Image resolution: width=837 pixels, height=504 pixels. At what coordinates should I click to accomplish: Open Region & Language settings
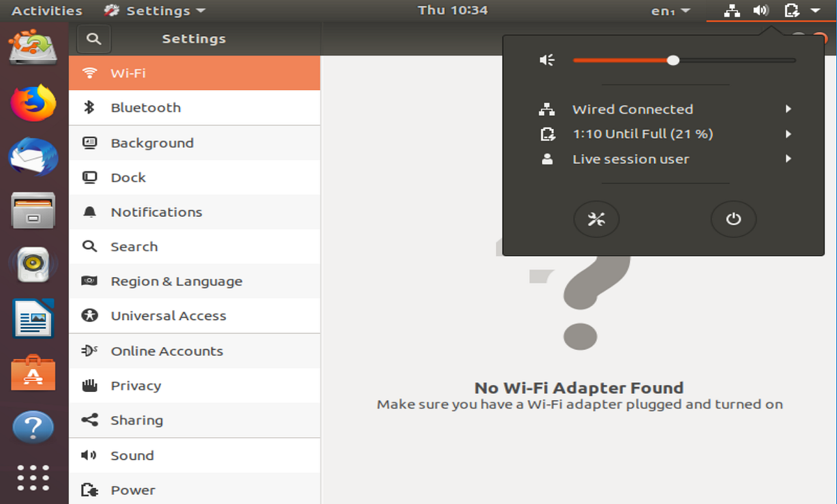click(x=195, y=282)
